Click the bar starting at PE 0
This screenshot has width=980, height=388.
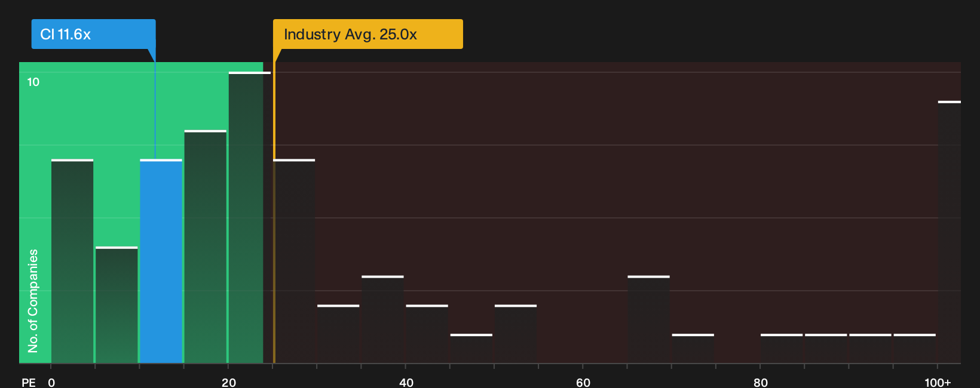[72, 261]
